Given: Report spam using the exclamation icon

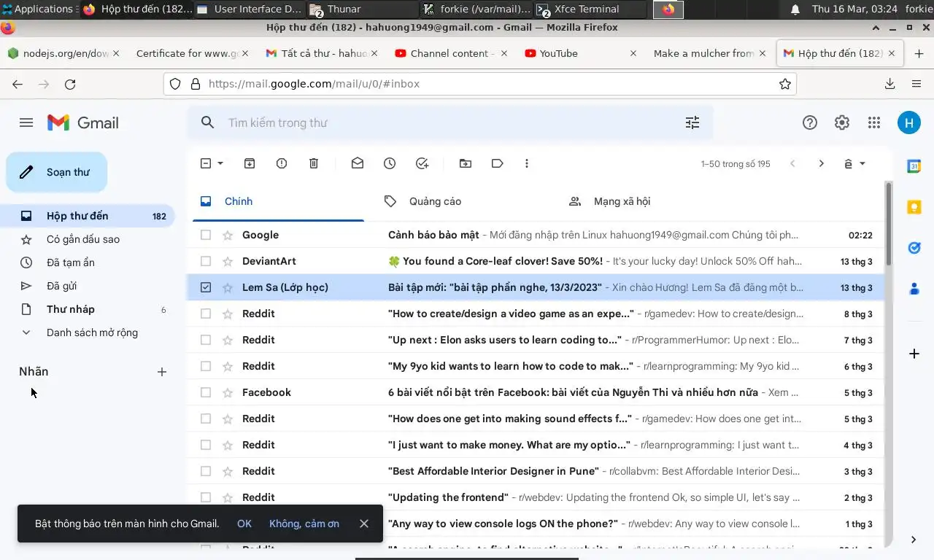Looking at the screenshot, I should pyautogui.click(x=282, y=163).
